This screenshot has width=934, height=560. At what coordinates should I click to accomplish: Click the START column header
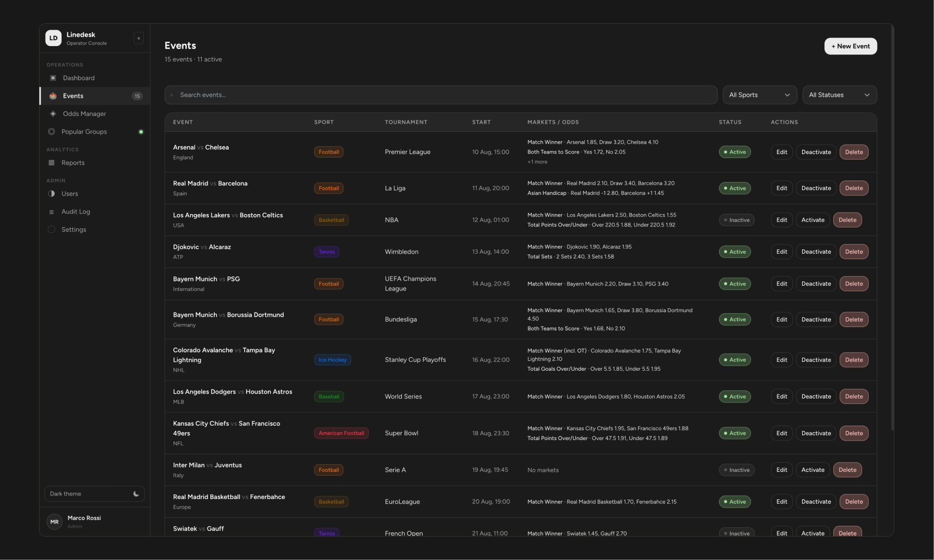[x=481, y=122]
